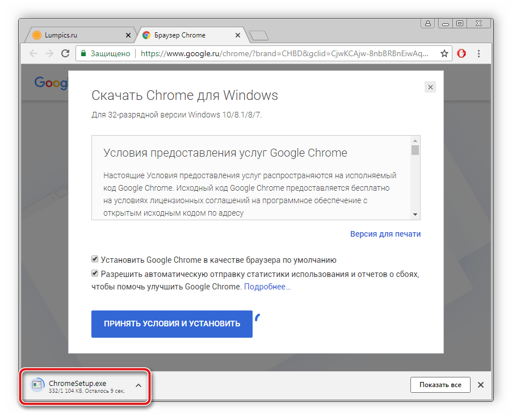Open the red Opera extension icon
512x420 pixels.
coord(461,53)
